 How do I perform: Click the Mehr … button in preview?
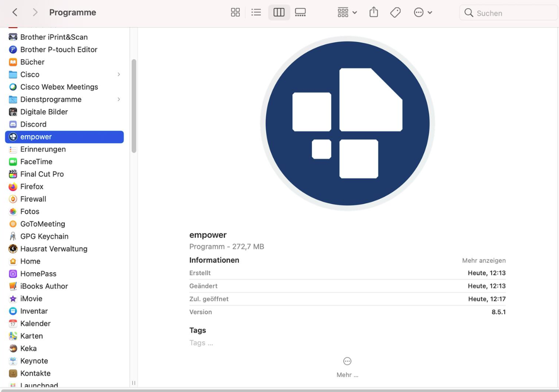[347, 367]
